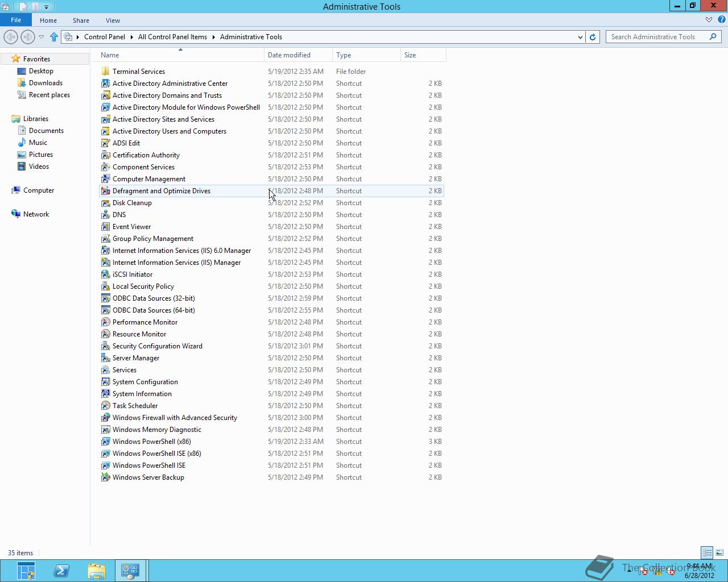Click the Back navigation arrow
728x582 pixels.
[11, 37]
